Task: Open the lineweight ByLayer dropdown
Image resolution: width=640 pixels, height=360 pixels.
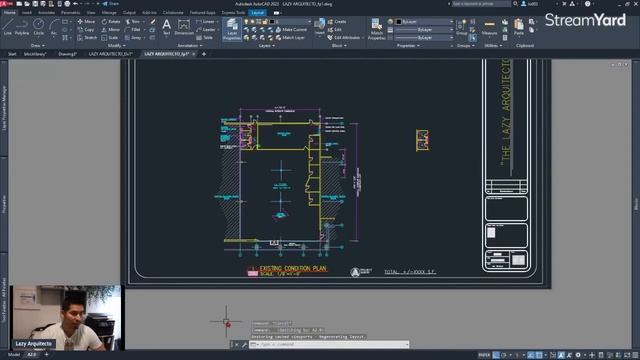Action: tap(424, 30)
